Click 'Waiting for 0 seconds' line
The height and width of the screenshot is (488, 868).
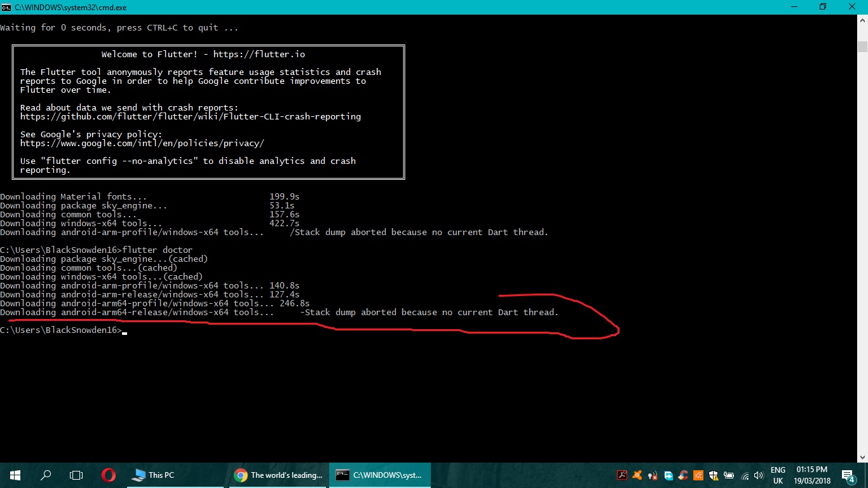[x=119, y=28]
